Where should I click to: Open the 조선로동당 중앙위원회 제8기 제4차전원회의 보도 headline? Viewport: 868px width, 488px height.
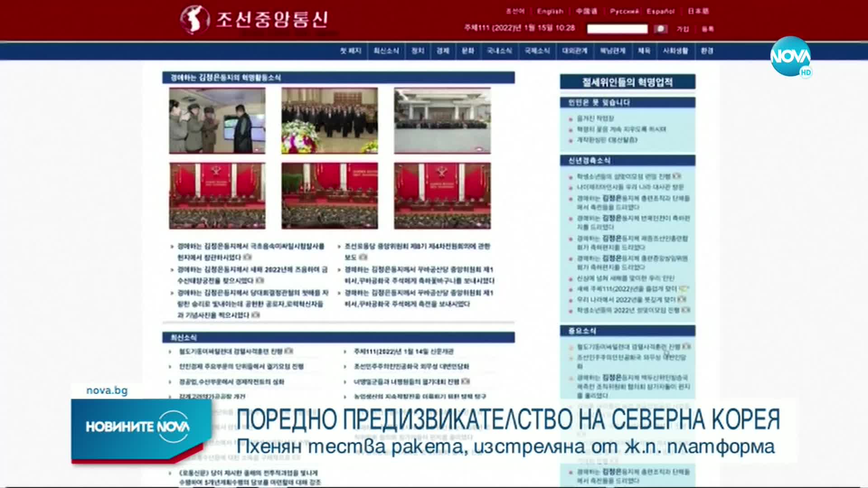pyautogui.click(x=417, y=252)
